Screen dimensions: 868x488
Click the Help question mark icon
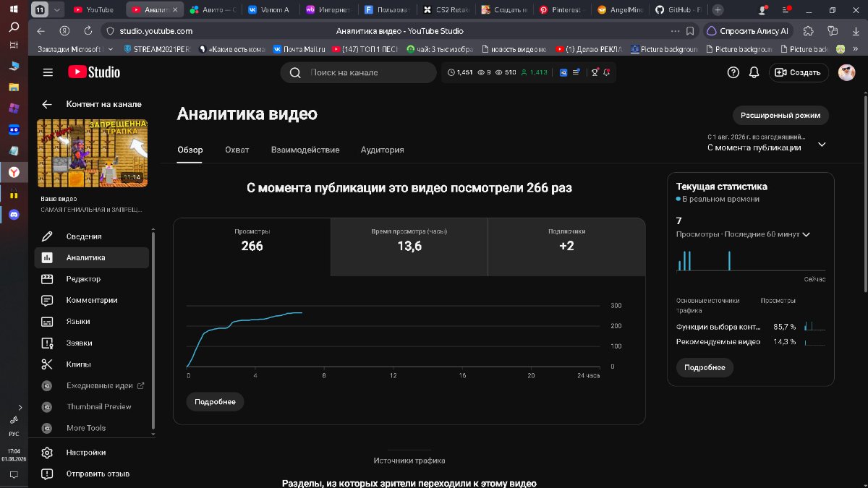pyautogui.click(x=733, y=72)
